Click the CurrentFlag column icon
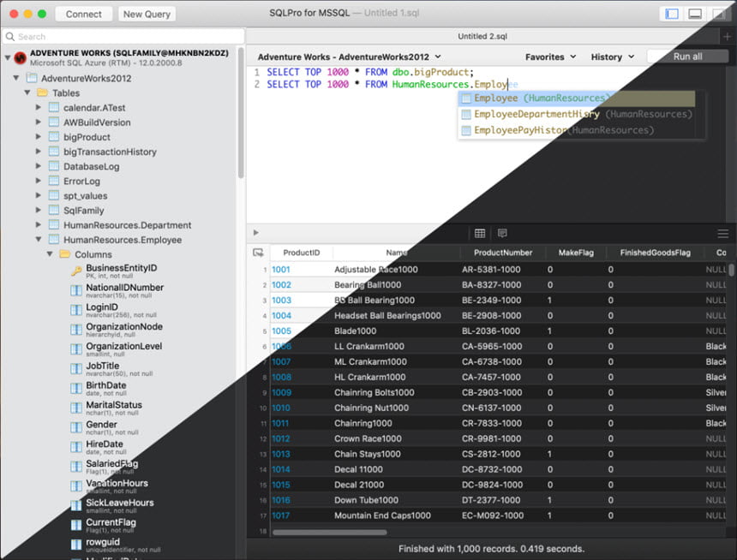 76,525
